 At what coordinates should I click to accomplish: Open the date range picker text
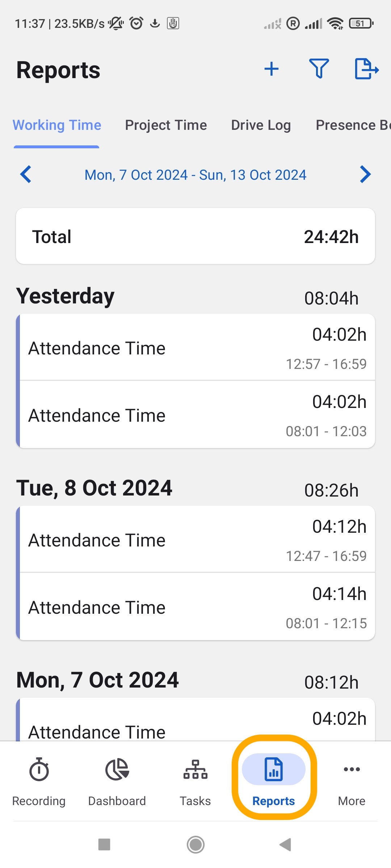(195, 175)
